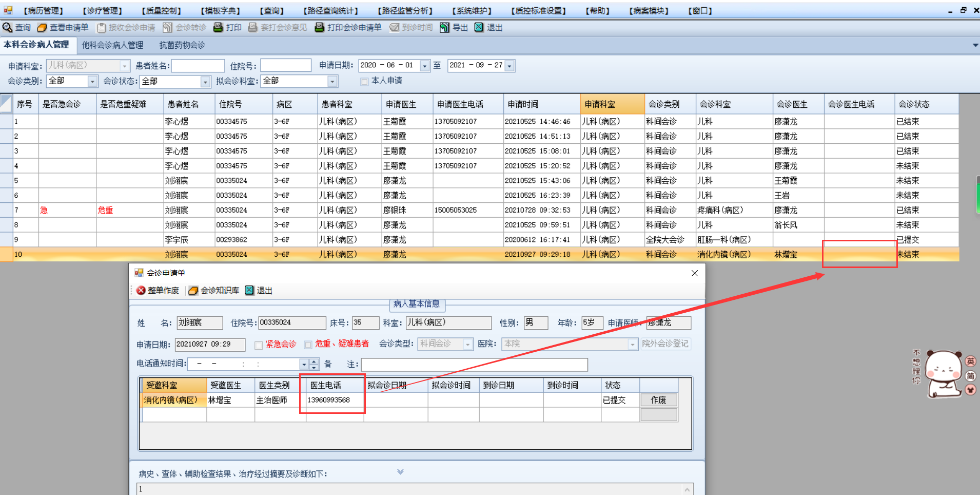Open the 会诊状态 dropdown list
Screen dimensions: 980x495
pos(205,82)
